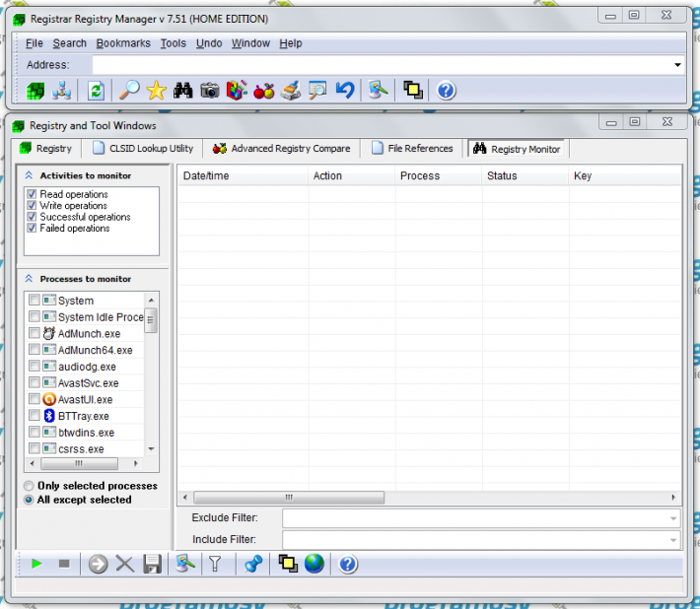Open the Exclude Filter dropdown

tap(673, 518)
